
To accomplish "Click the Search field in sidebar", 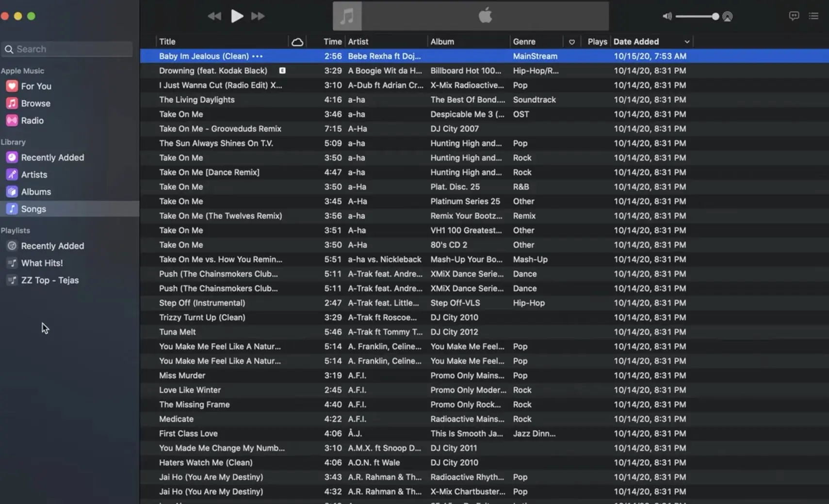I will point(67,49).
